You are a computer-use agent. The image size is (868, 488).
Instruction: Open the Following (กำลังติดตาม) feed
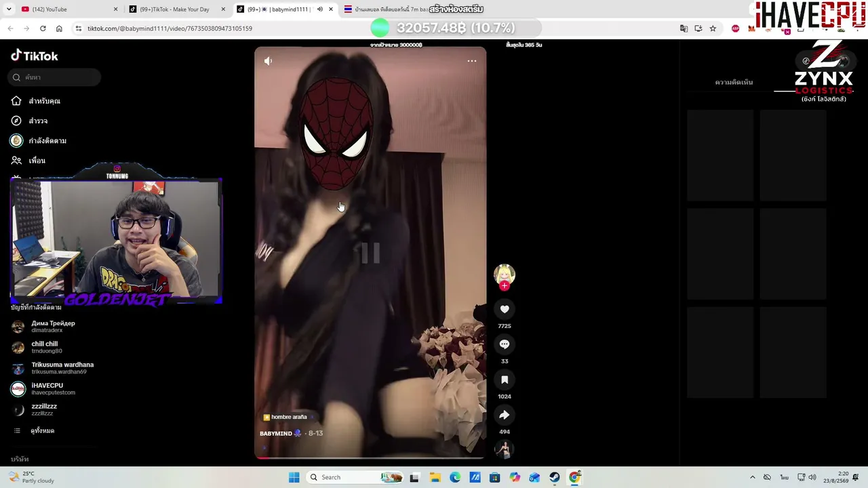click(x=39, y=140)
